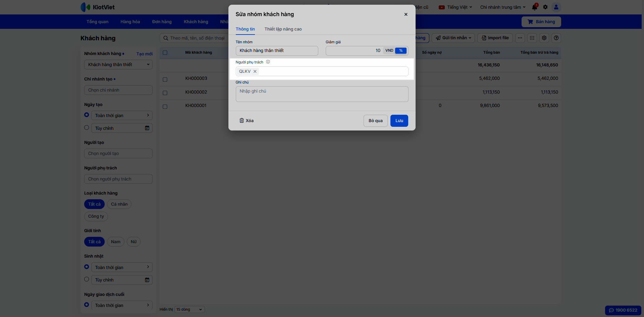Click the Tên nhóm input field
This screenshot has height=317, width=644.
pyautogui.click(x=277, y=51)
